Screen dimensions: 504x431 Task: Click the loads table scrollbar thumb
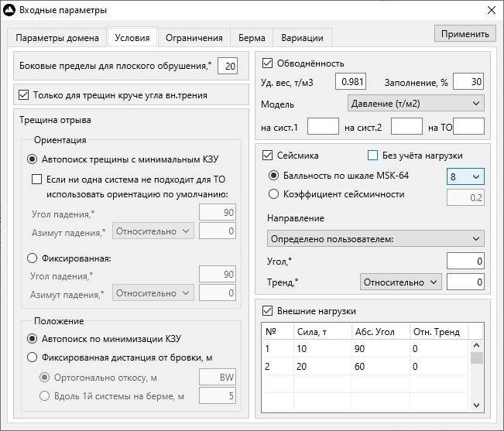click(x=477, y=357)
